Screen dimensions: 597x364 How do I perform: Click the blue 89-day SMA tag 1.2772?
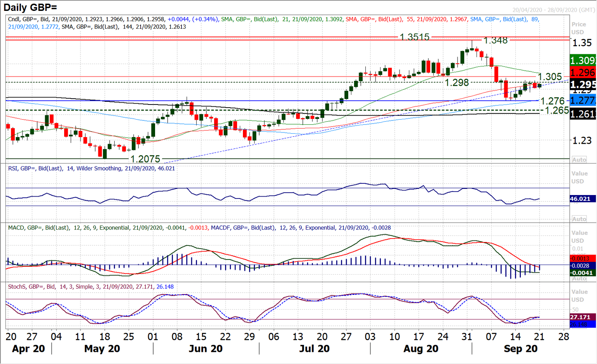(x=581, y=100)
